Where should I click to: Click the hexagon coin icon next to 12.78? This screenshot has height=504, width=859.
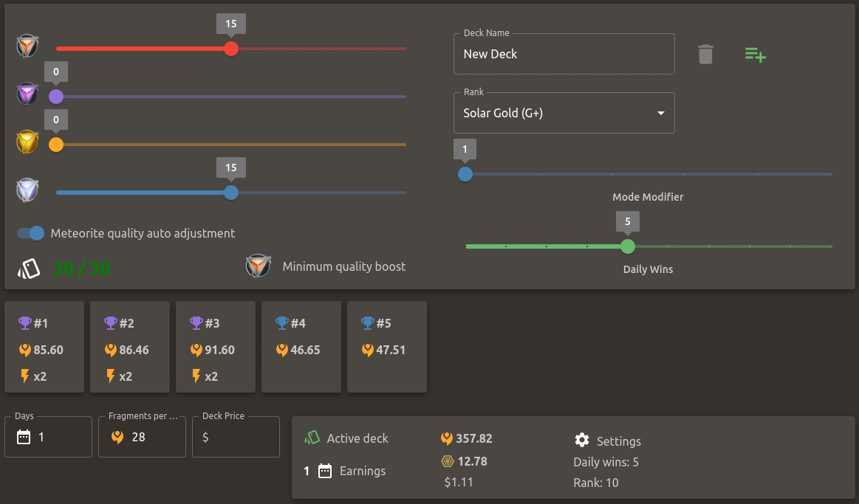(x=448, y=461)
